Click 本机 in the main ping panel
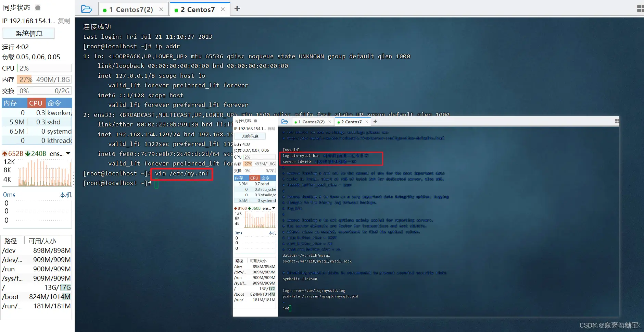This screenshot has height=332, width=644. pos(65,195)
